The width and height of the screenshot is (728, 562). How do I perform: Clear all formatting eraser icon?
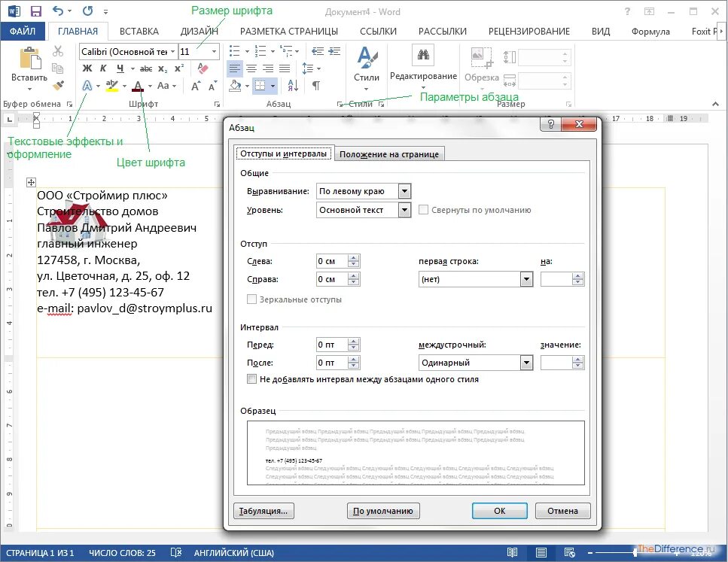point(203,68)
